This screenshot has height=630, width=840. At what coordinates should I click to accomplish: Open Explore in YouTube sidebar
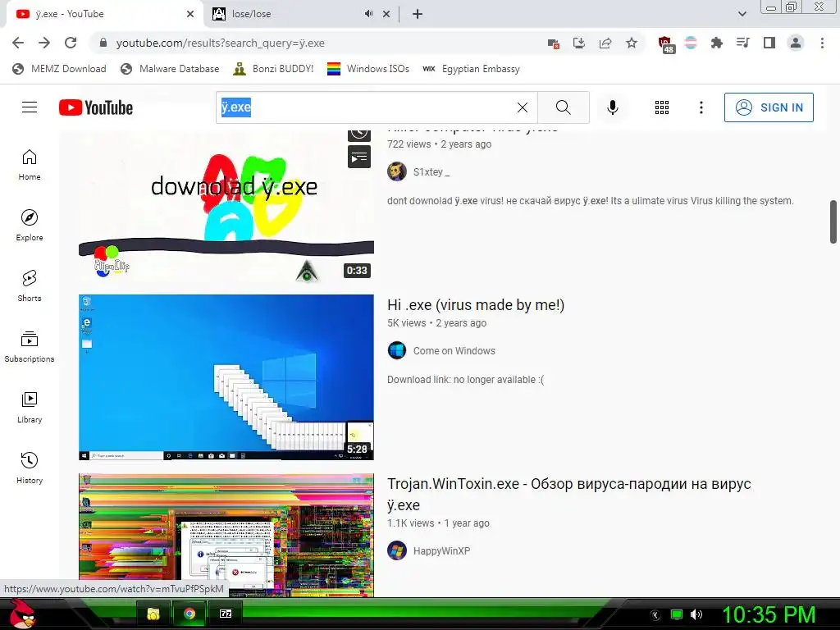pos(30,225)
